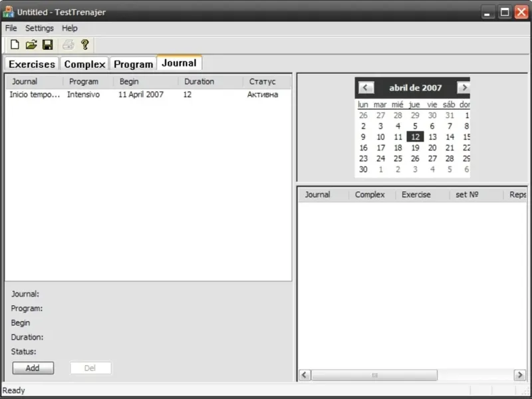Click the '11 April 2007' begin date cell
Viewport: 532px width, 399px height.
pyautogui.click(x=141, y=94)
